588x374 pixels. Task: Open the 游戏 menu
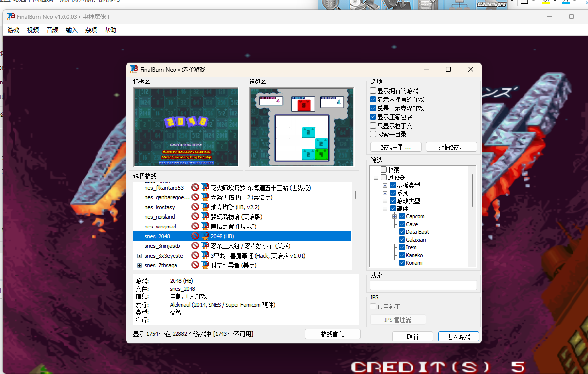click(14, 30)
